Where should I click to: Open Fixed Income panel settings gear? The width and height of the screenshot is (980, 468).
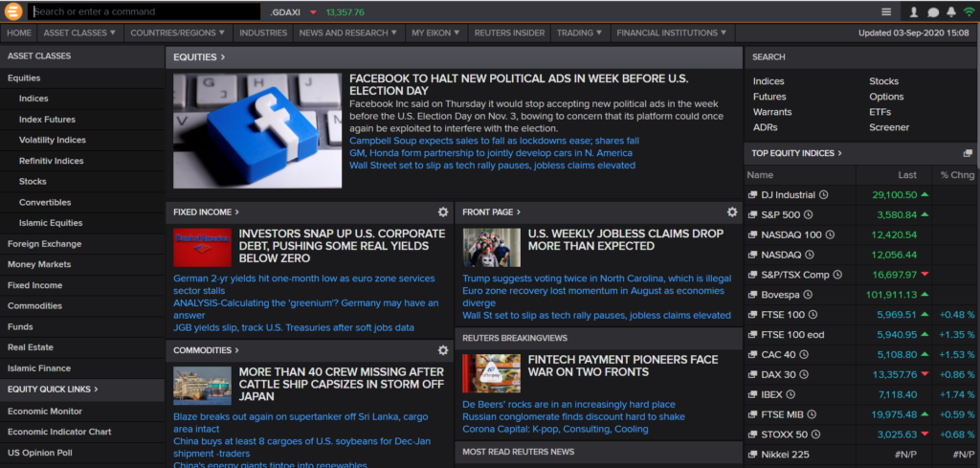[x=443, y=212]
